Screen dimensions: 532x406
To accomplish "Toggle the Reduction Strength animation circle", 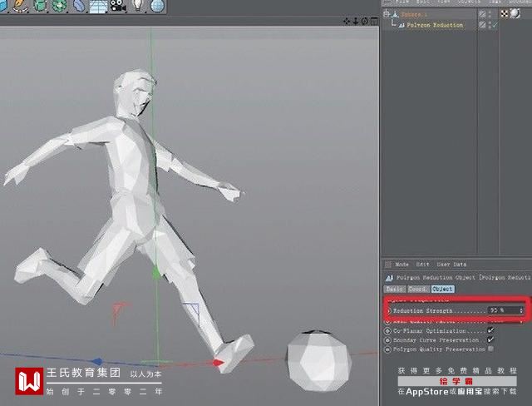I will coord(389,310).
